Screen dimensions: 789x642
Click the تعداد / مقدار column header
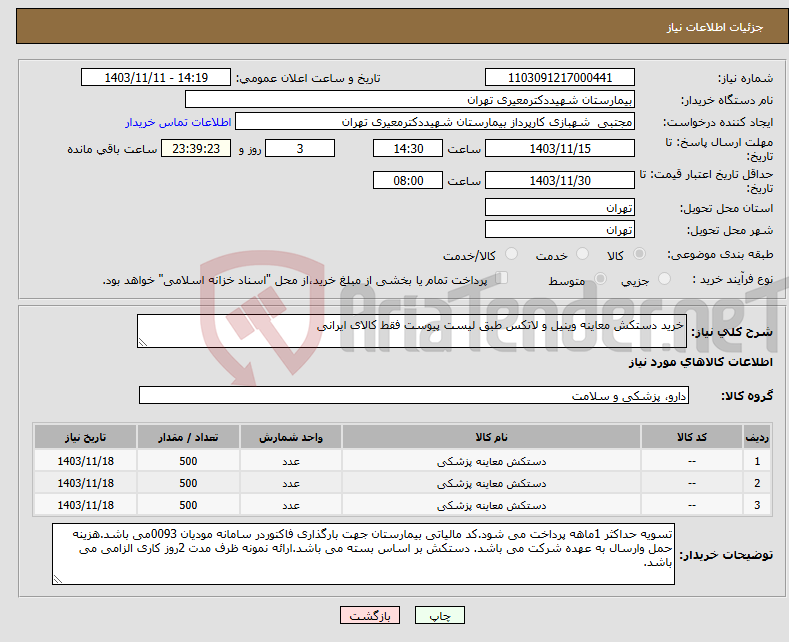(188, 437)
